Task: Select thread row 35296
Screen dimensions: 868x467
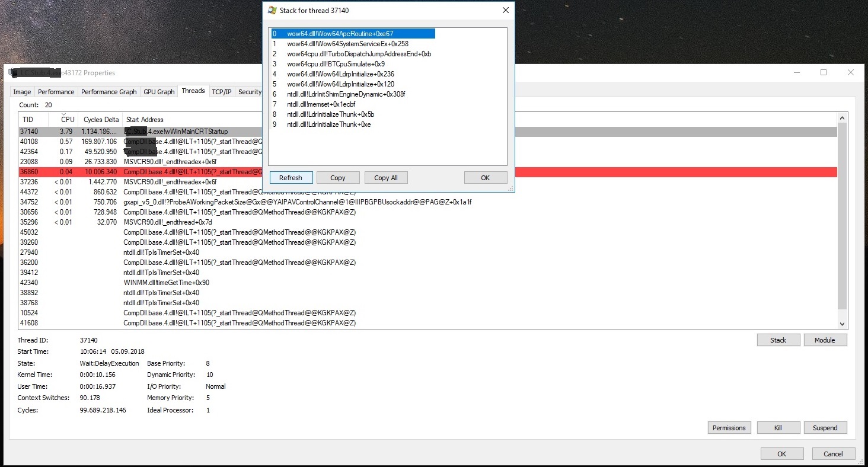Action: pos(427,222)
